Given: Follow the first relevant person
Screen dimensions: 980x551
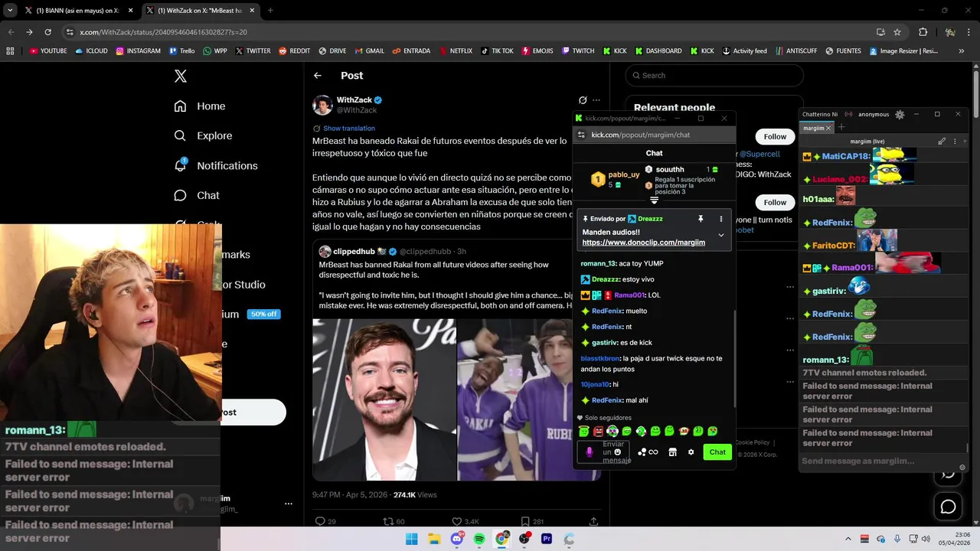Looking at the screenshot, I should click(775, 136).
